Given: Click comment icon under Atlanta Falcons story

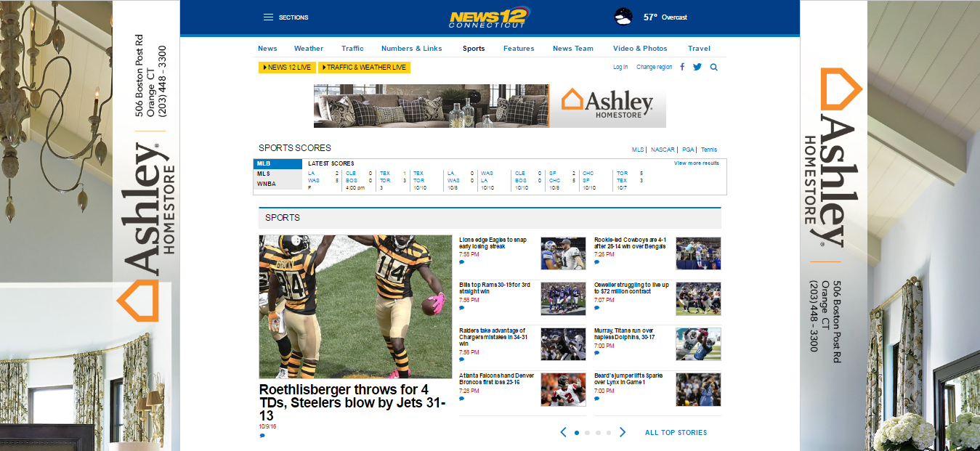Looking at the screenshot, I should click(x=461, y=398).
